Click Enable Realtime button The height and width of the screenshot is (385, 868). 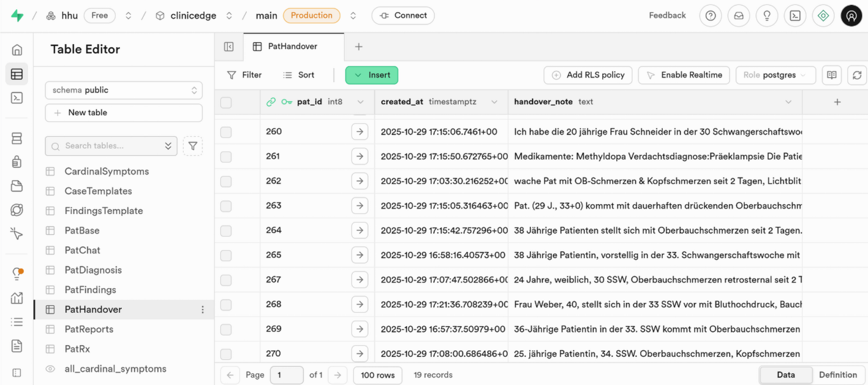[684, 75]
